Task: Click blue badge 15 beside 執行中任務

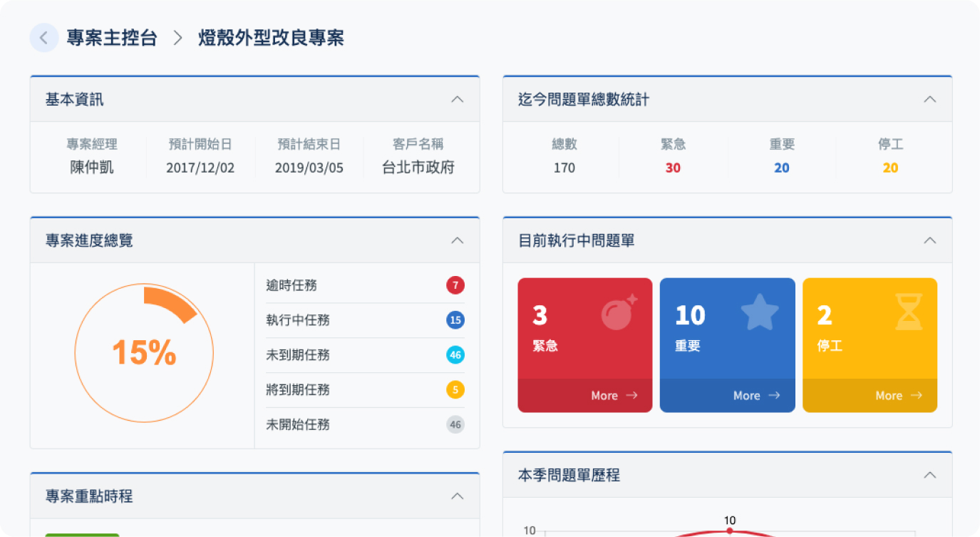Action: [x=455, y=320]
